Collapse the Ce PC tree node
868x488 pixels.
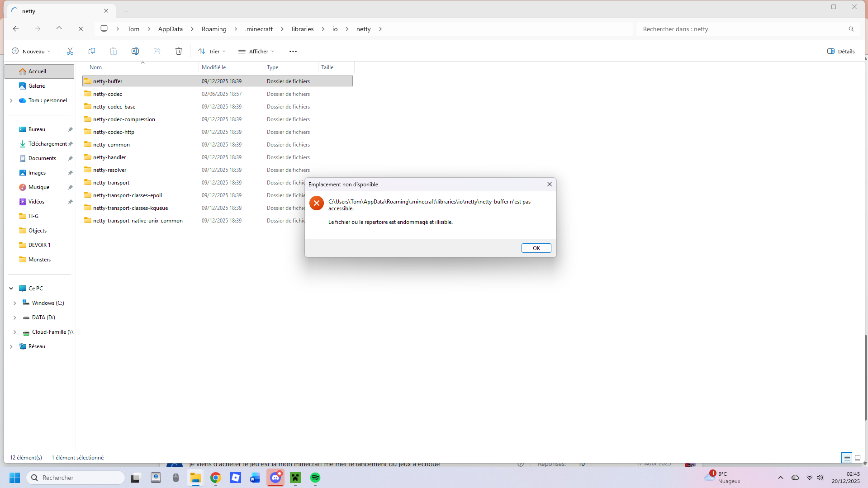11,289
